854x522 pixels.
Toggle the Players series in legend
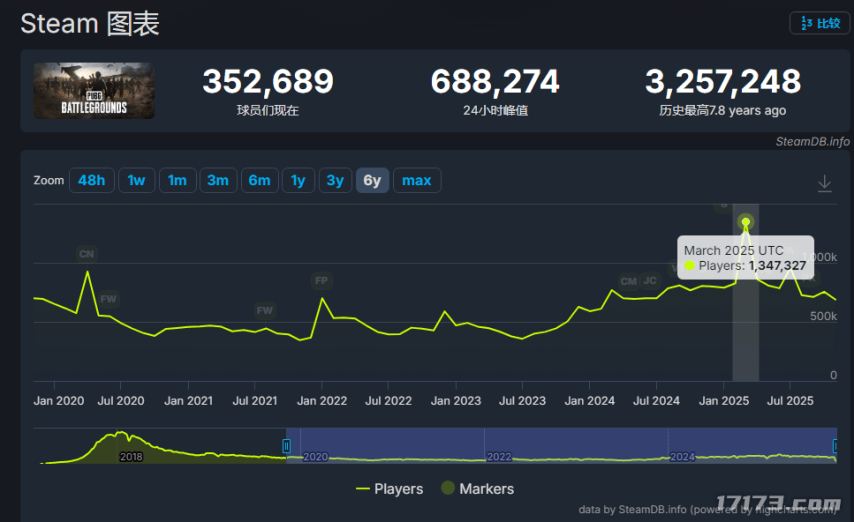click(389, 489)
